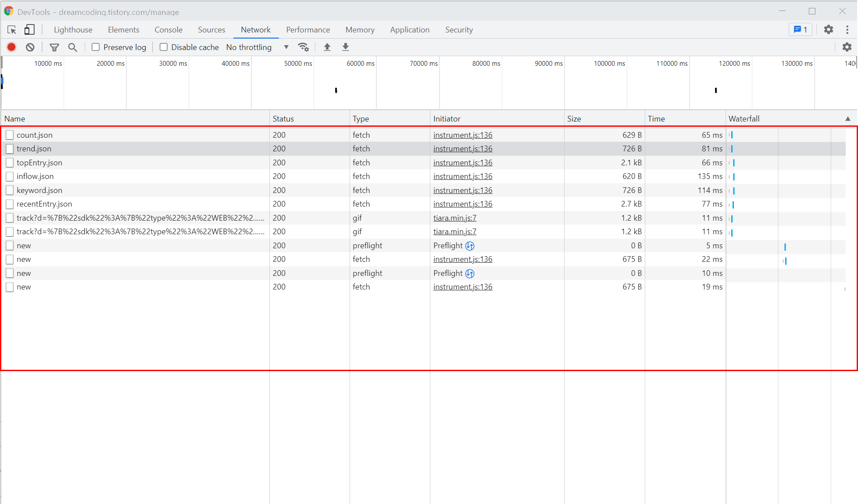Enable the Disable cache checkbox
Viewport: 858px width, 504px height.
point(164,47)
